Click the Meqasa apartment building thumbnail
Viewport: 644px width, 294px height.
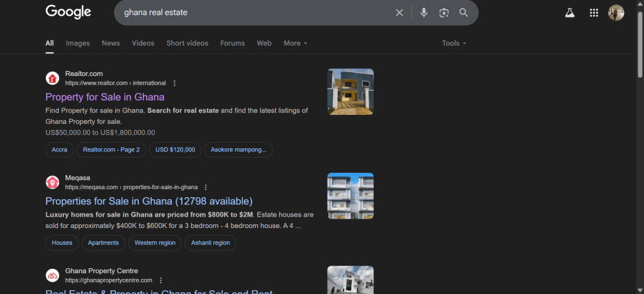[350, 196]
